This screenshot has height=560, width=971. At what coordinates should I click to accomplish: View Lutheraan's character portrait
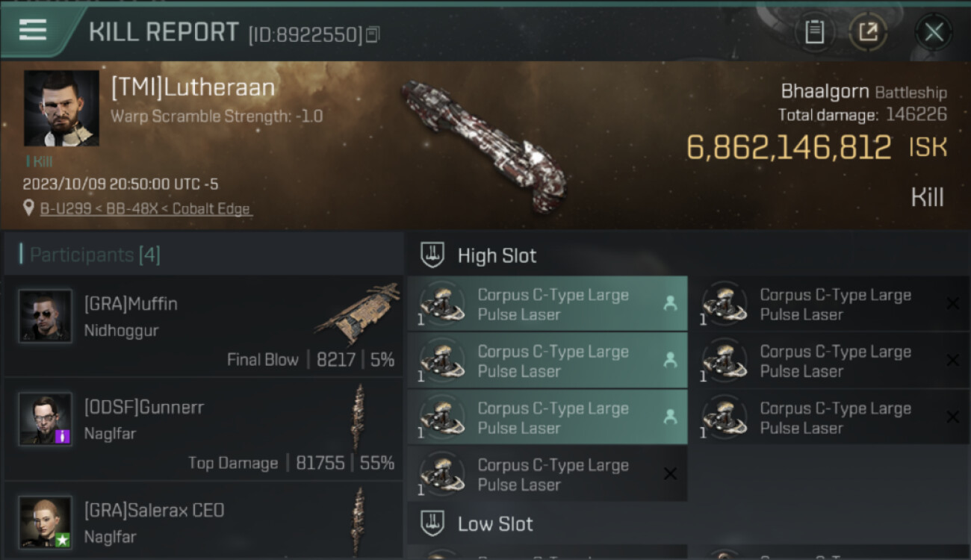(x=61, y=108)
